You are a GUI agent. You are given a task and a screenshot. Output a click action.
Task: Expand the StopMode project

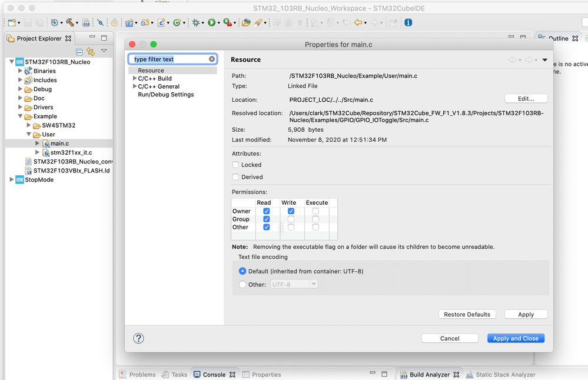click(12, 179)
